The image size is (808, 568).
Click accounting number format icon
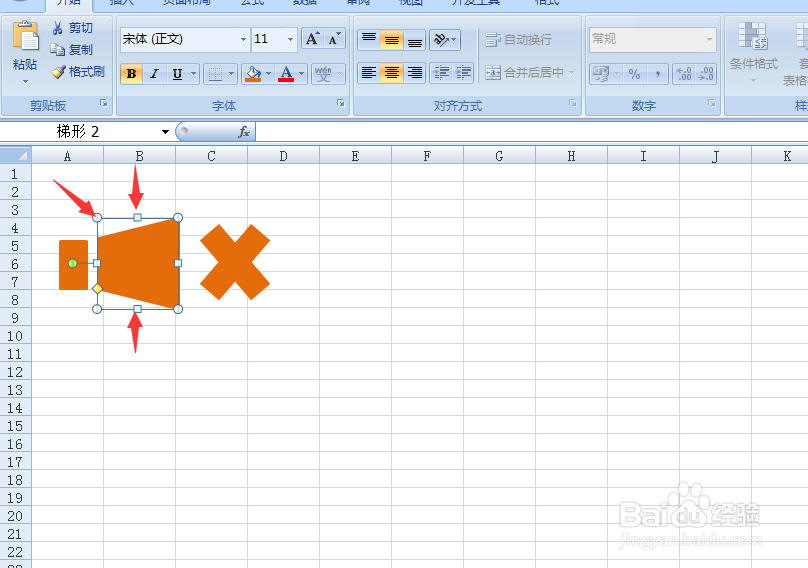[x=601, y=74]
